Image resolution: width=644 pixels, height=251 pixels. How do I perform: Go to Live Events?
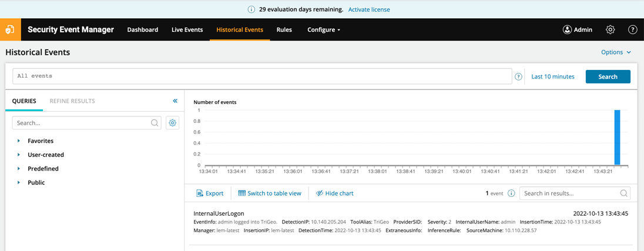click(187, 29)
